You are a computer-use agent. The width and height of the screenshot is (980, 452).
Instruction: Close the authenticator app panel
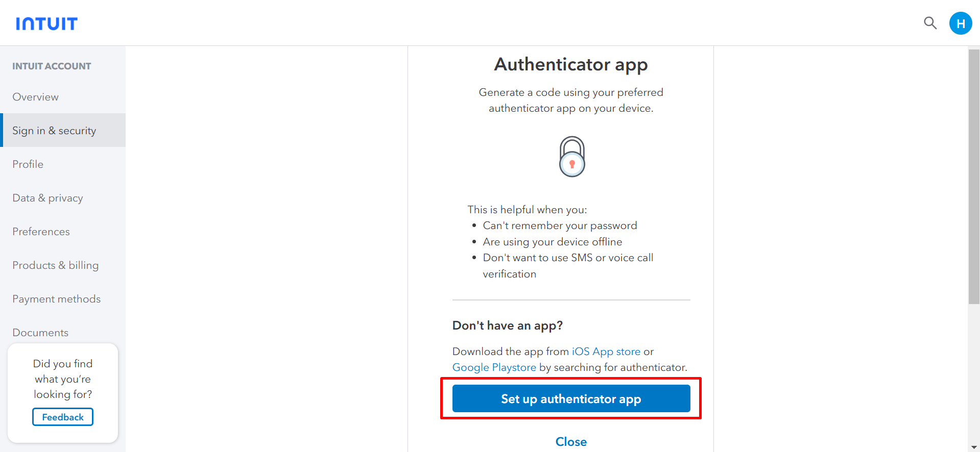pos(571,441)
